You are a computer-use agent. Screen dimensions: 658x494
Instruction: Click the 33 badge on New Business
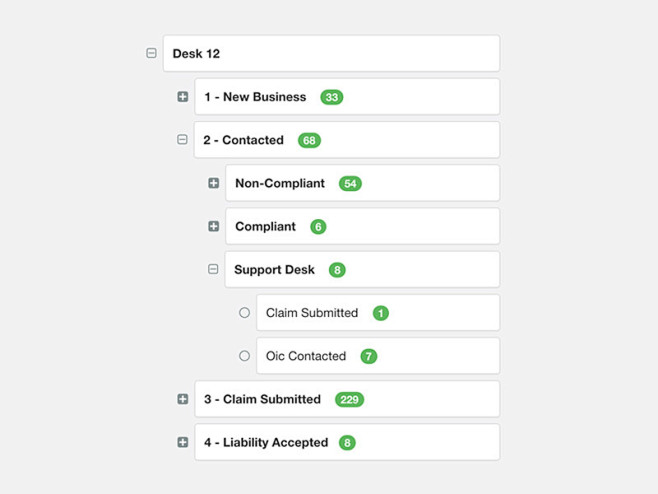(x=331, y=97)
